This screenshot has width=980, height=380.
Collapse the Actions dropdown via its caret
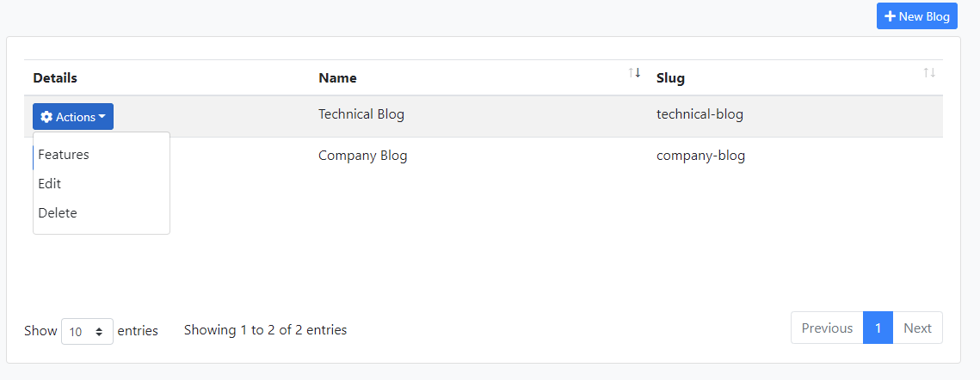click(x=102, y=117)
